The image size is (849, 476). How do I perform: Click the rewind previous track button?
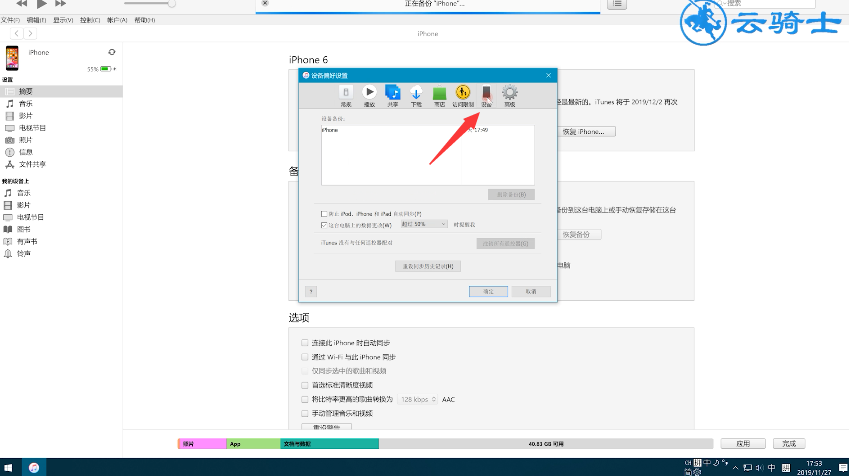pyautogui.click(x=21, y=3)
